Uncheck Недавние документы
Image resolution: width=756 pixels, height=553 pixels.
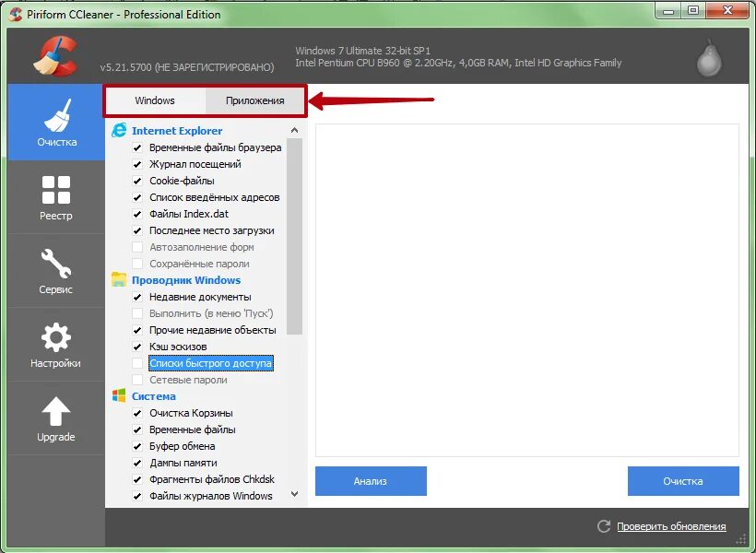(x=137, y=297)
